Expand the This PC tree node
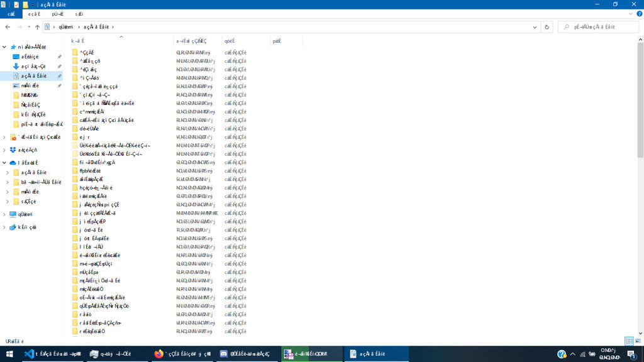The height and width of the screenshot is (362, 644). pyautogui.click(x=5, y=214)
